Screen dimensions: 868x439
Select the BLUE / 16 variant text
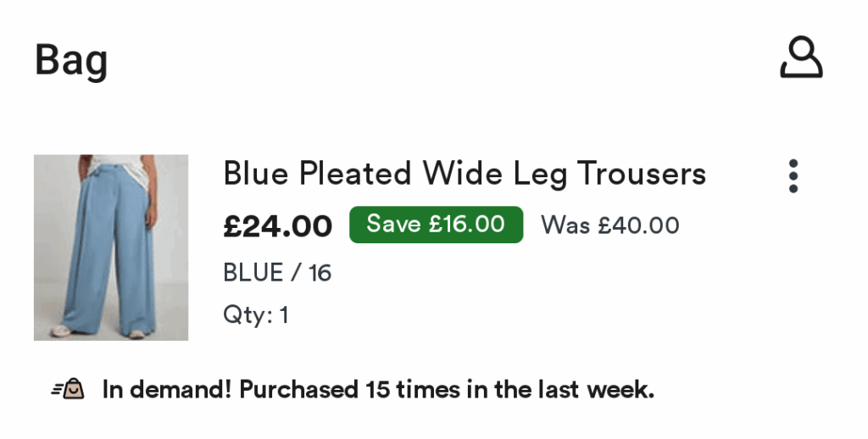point(277,273)
